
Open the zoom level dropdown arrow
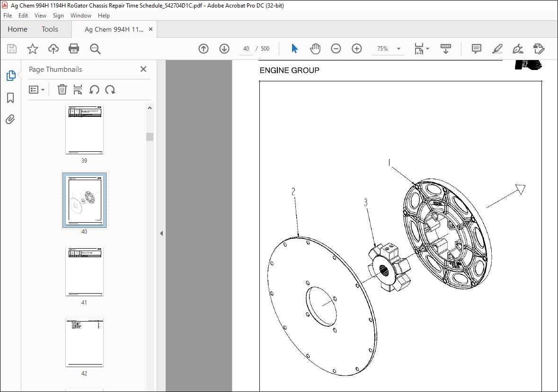[x=399, y=49]
